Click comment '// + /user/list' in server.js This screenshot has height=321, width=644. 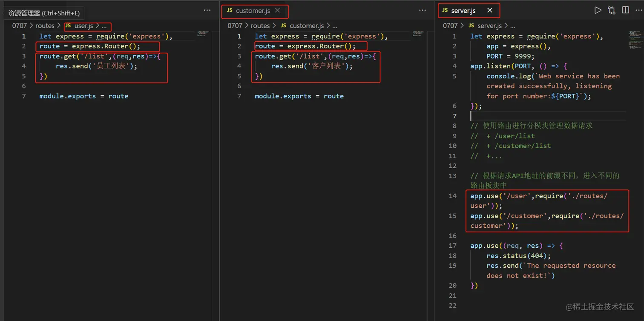[x=503, y=136]
